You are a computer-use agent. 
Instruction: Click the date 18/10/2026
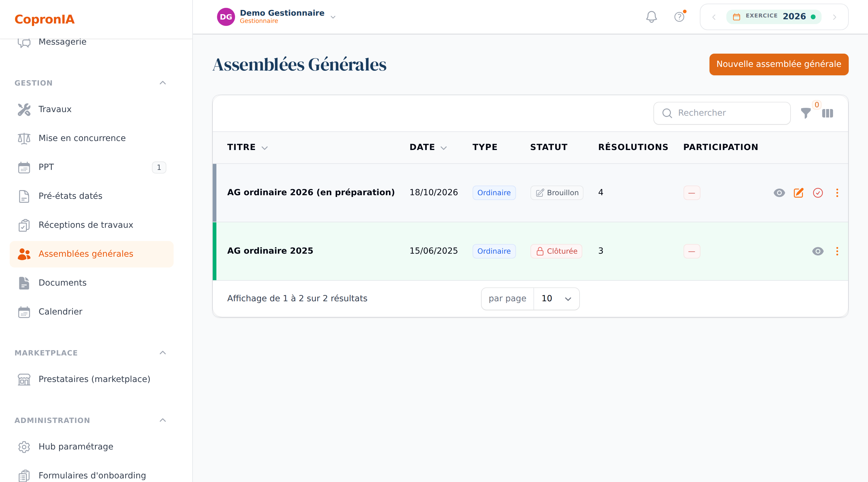(433, 192)
